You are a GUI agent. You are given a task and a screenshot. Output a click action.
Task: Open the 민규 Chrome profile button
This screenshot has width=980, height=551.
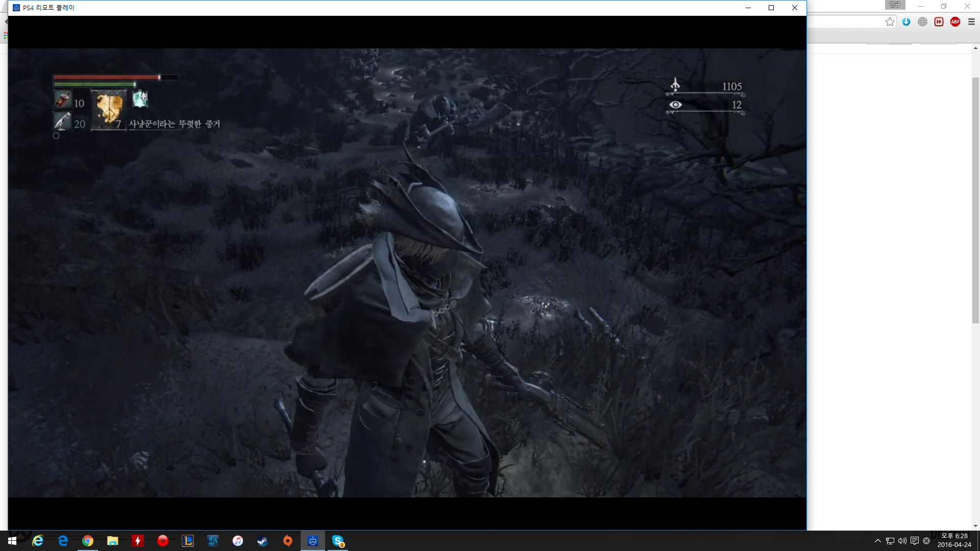(x=895, y=5)
